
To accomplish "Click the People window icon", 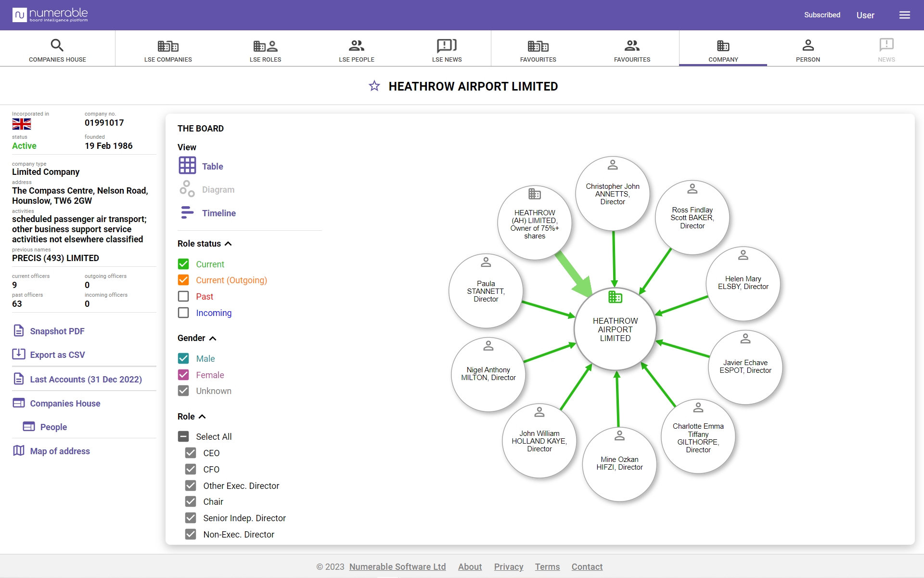I will 29,426.
